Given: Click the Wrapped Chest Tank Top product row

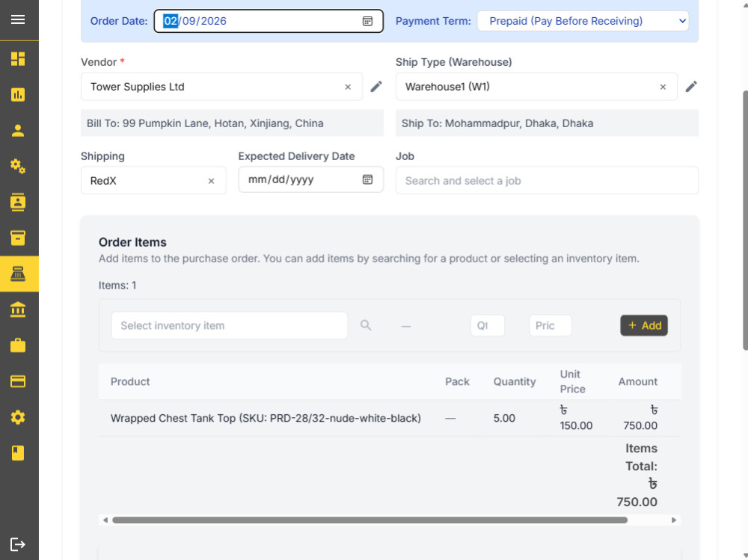Looking at the screenshot, I should (389, 418).
